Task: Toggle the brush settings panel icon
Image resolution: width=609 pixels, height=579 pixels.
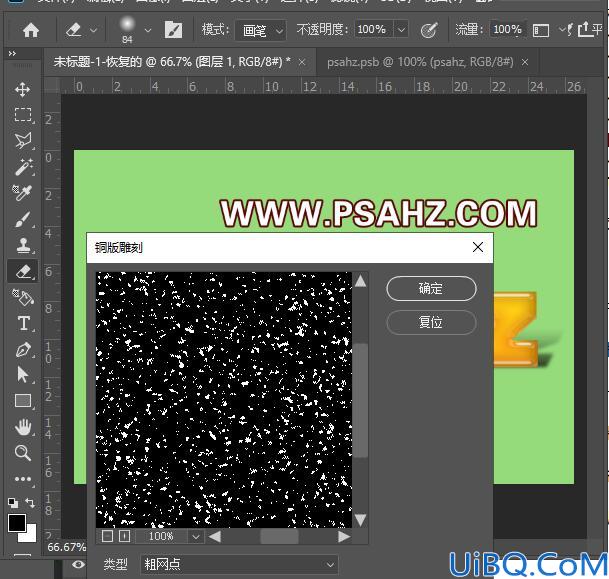Action: pyautogui.click(x=173, y=30)
